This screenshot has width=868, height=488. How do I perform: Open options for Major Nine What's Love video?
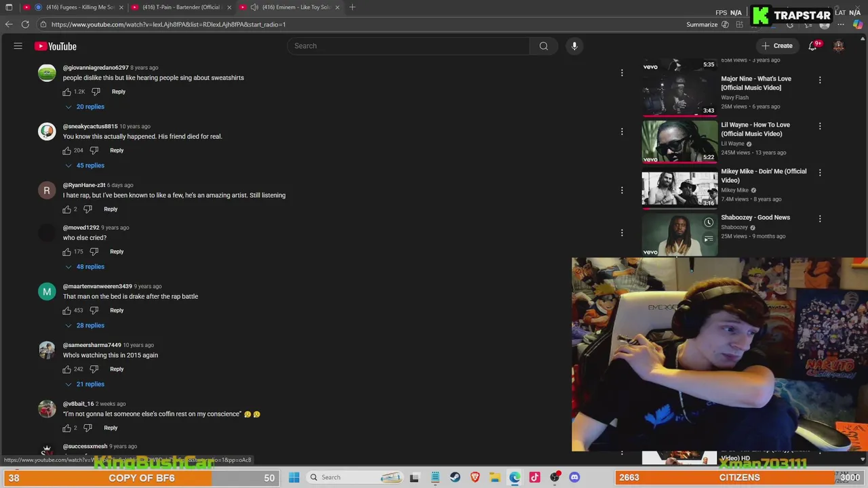820,80
